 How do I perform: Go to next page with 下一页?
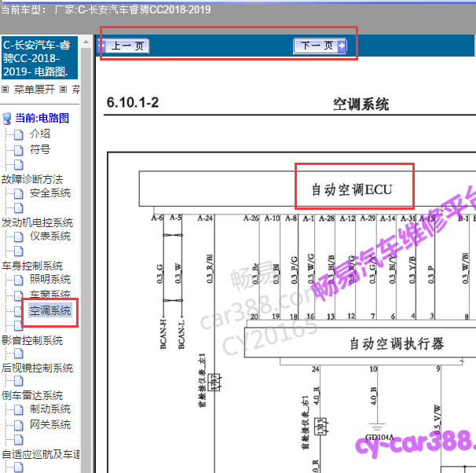click(320, 46)
